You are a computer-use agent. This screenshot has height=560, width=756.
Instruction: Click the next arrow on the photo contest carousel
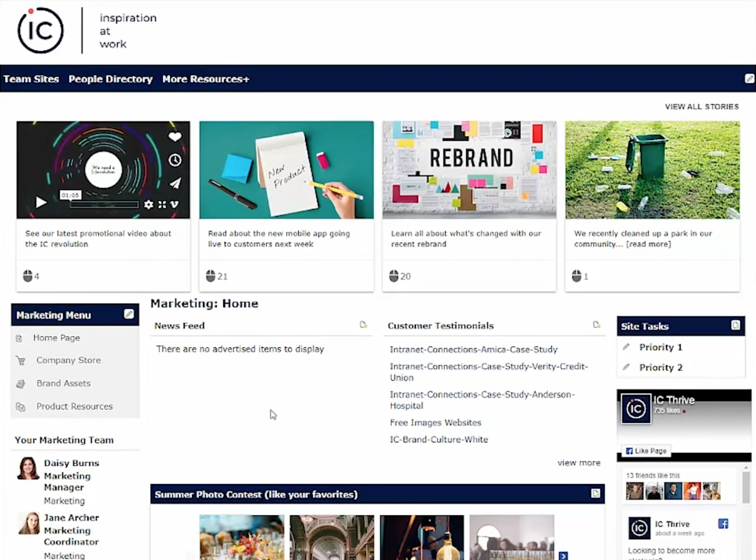click(563, 556)
